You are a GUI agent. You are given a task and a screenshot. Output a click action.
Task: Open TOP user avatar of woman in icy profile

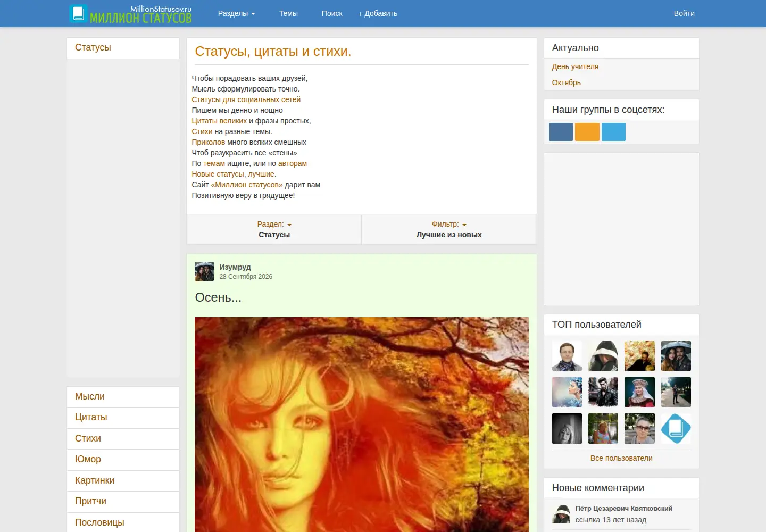[567, 392]
